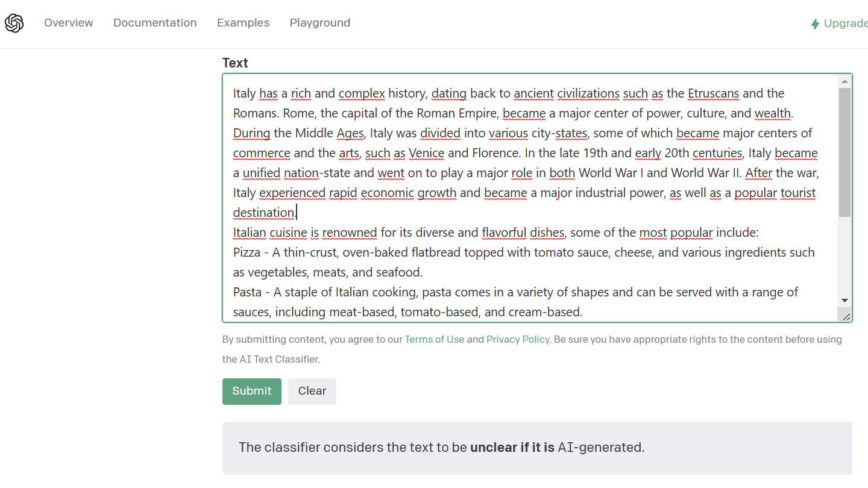Switch to the Playground page
The image size is (868, 488).
click(320, 23)
